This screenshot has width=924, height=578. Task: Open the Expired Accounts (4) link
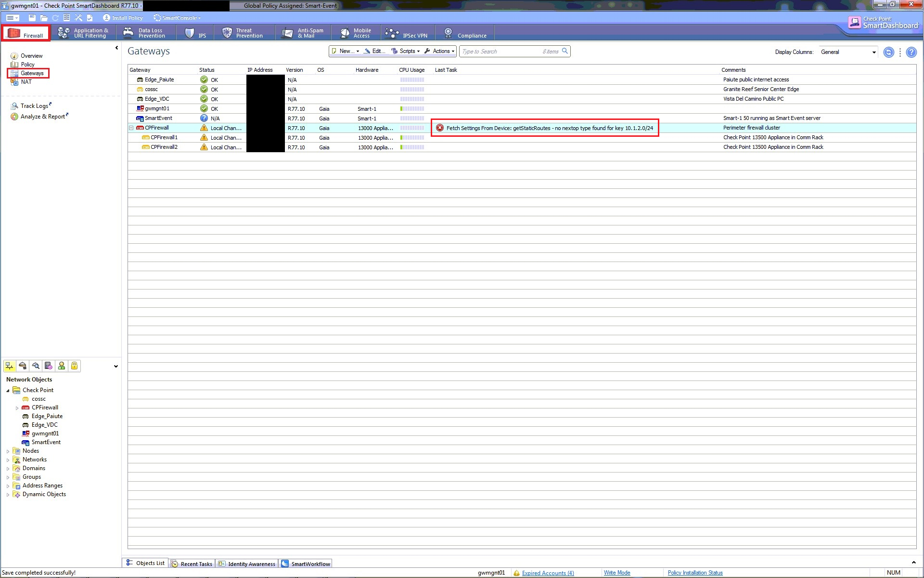(x=548, y=573)
